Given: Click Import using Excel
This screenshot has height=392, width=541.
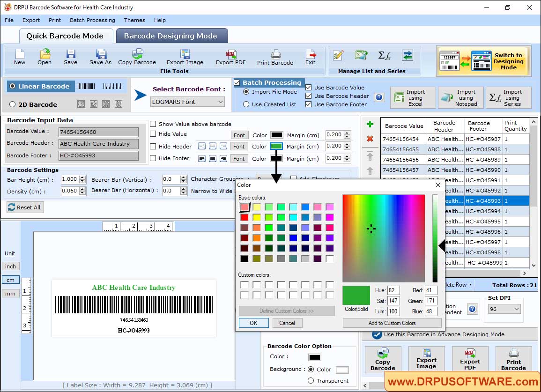Looking at the screenshot, I should click(x=413, y=98).
